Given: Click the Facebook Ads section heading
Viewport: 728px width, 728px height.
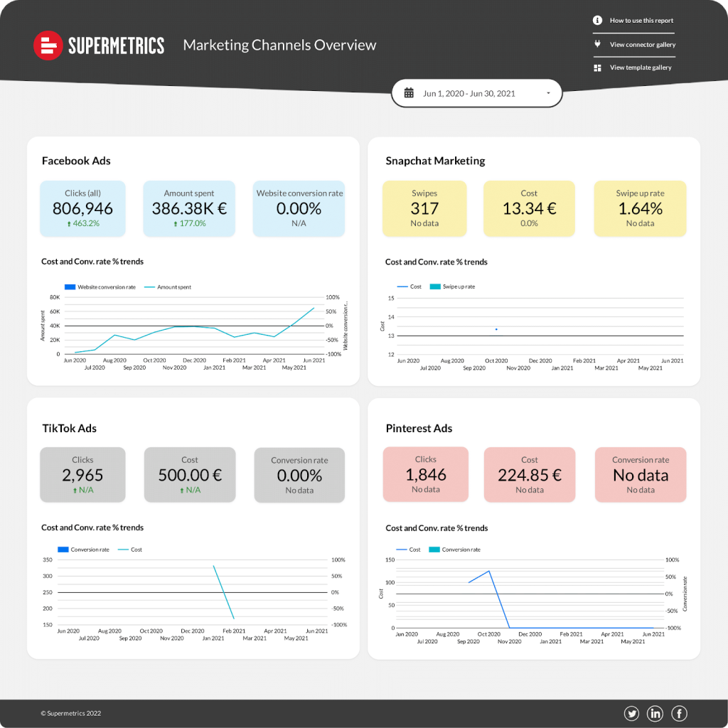Looking at the screenshot, I should coord(76,161).
